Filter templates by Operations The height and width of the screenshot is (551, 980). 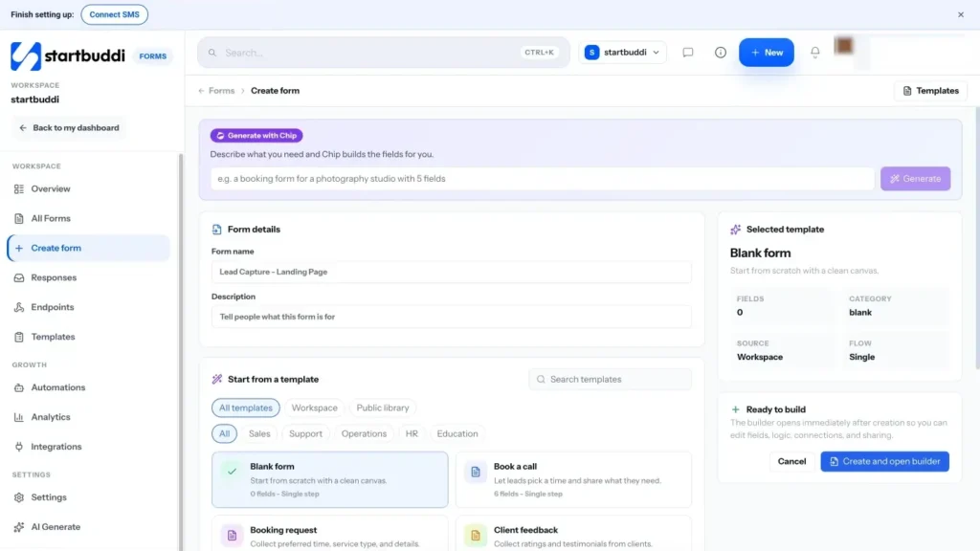364,433
